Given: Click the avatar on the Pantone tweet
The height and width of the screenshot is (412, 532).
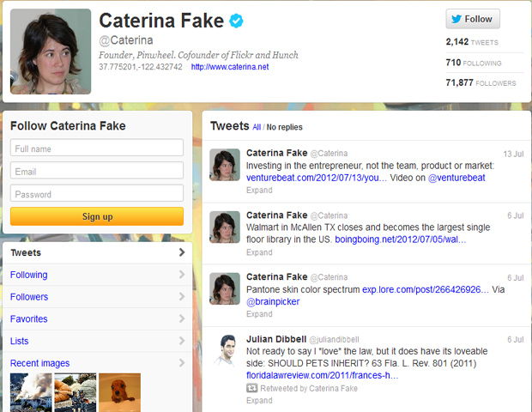Looking at the screenshot, I should pyautogui.click(x=225, y=288).
